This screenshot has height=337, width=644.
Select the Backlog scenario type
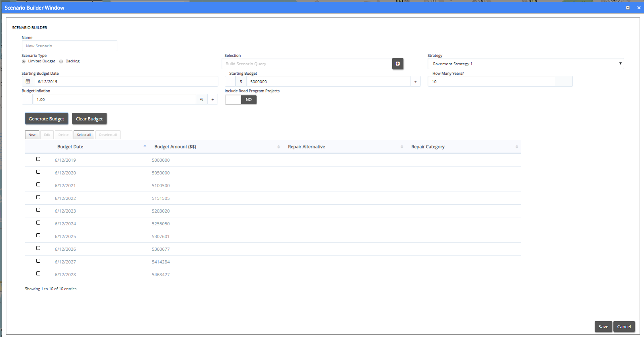(x=61, y=61)
